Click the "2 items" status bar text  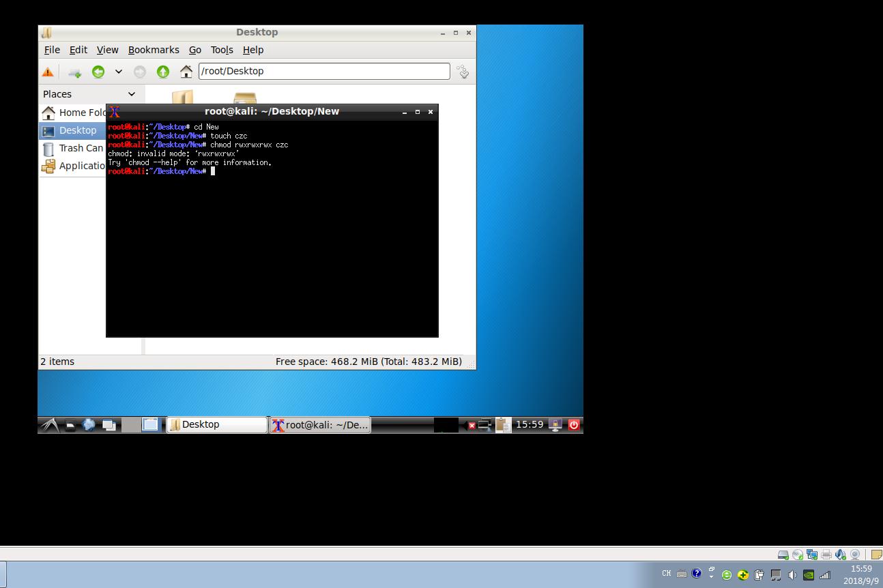[57, 362]
